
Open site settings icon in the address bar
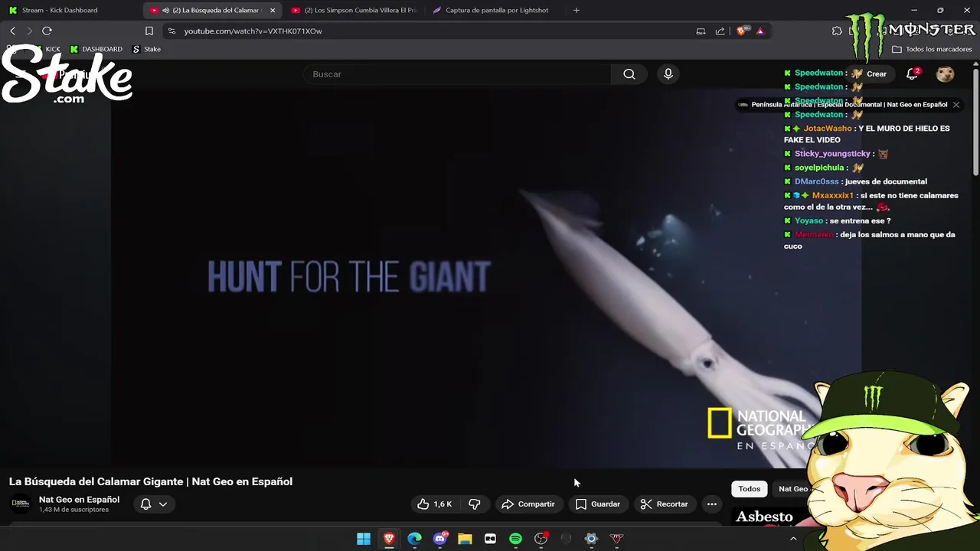click(x=171, y=31)
